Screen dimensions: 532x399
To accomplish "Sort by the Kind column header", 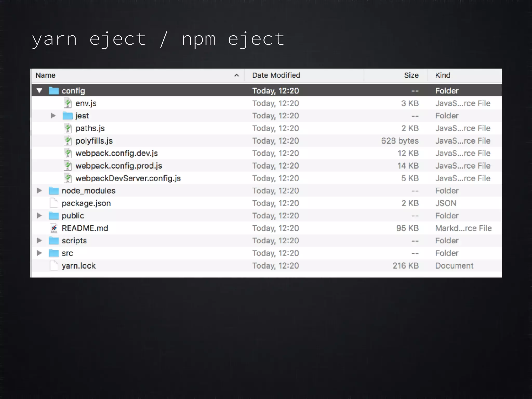I will 443,75.
